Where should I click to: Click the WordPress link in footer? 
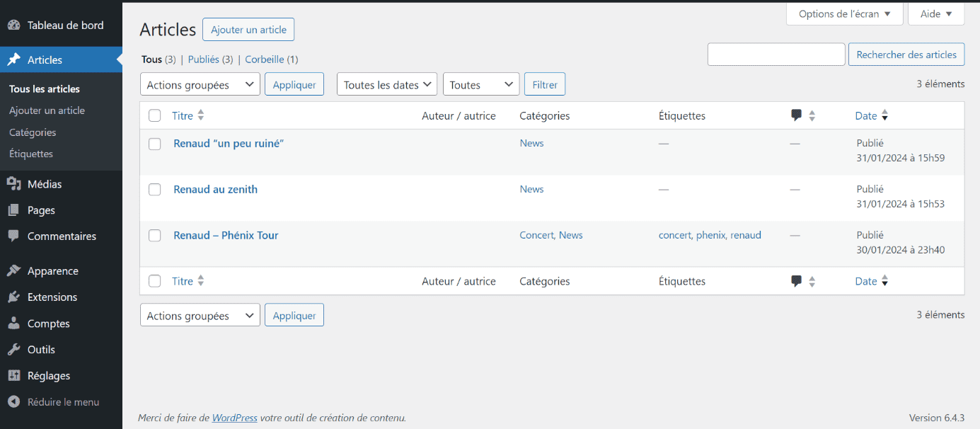[x=235, y=418]
